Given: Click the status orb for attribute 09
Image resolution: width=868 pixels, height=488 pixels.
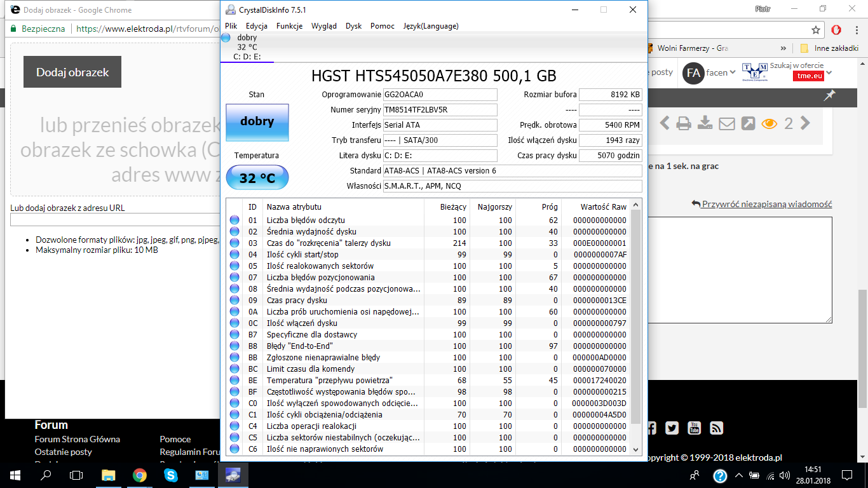Looking at the screenshot, I should [x=234, y=301].
